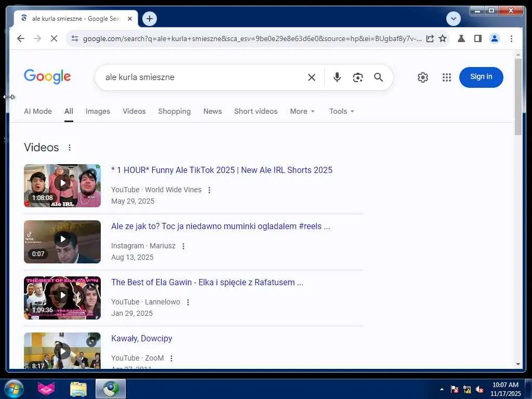The image size is (532, 399).
Task: Open the Chrome profile avatar
Action: (495, 38)
